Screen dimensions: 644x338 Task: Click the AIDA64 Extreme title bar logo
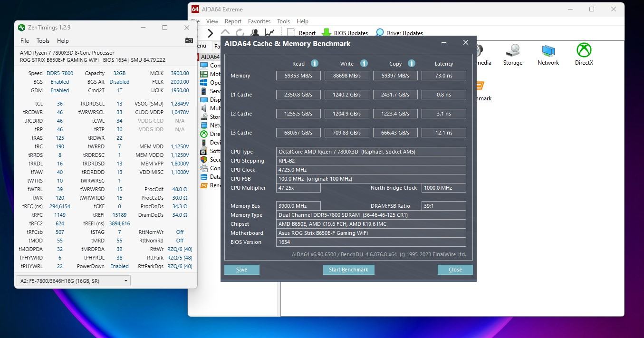coord(195,9)
